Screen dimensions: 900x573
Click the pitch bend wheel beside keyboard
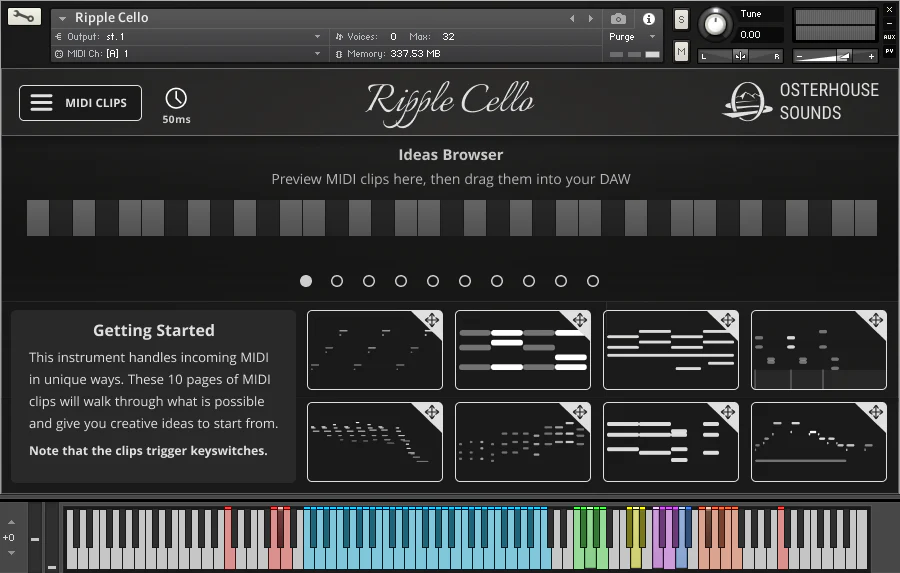point(35,537)
